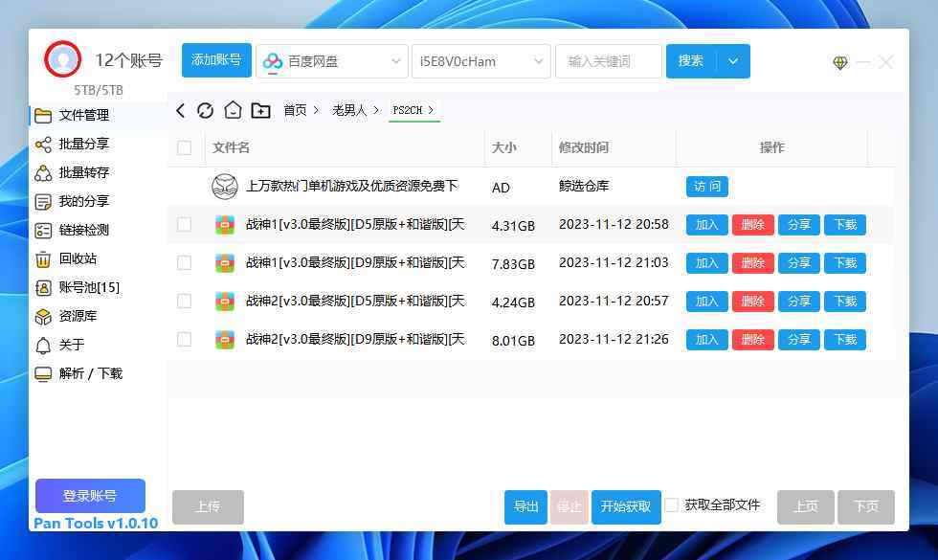Click 访问 button on the ad row

[707, 187]
